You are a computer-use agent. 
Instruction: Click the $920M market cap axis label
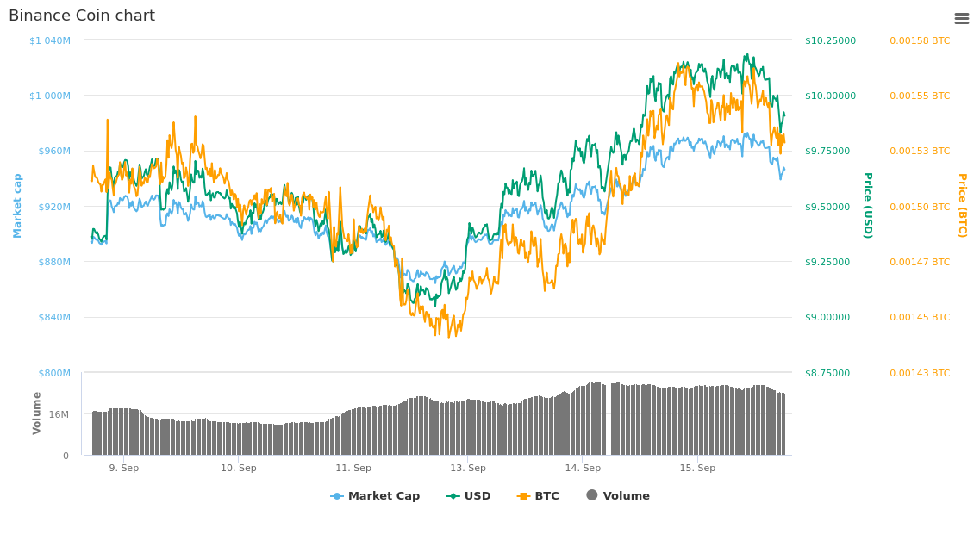[54, 207]
